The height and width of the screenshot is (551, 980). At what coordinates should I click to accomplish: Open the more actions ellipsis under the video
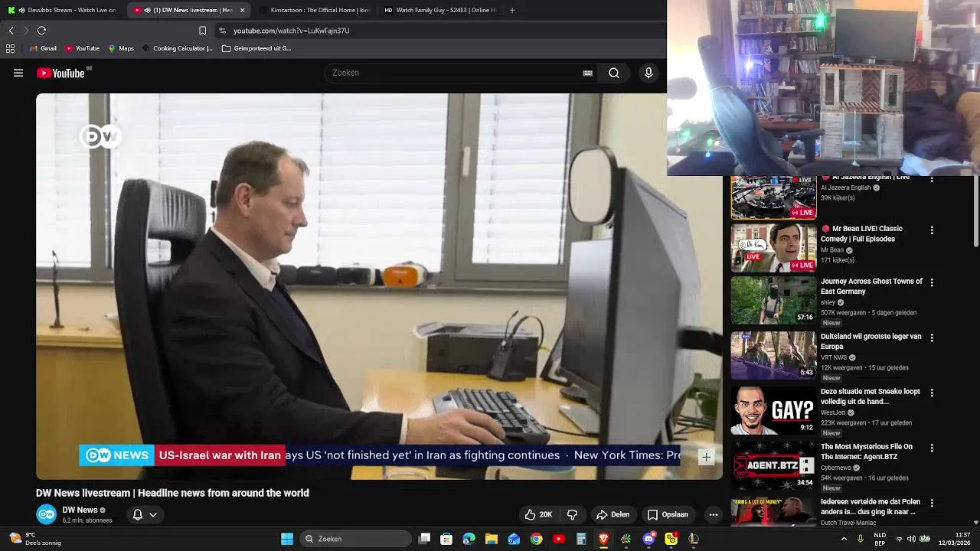tap(714, 514)
